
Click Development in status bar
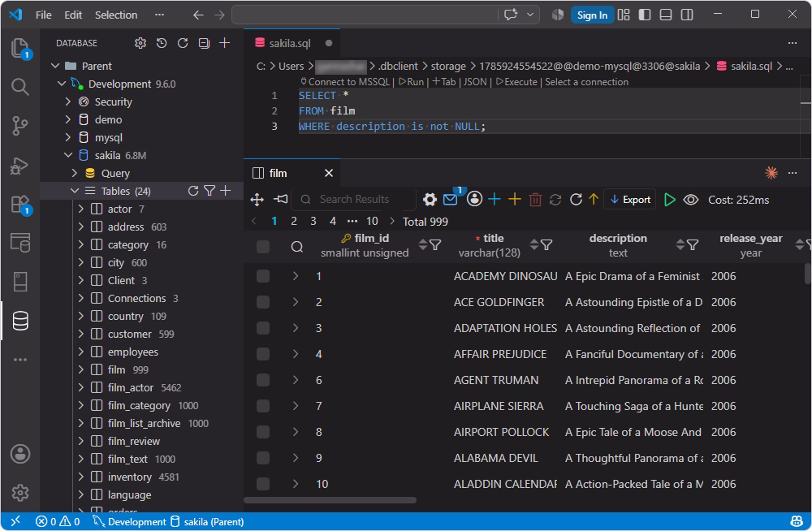[x=129, y=522]
